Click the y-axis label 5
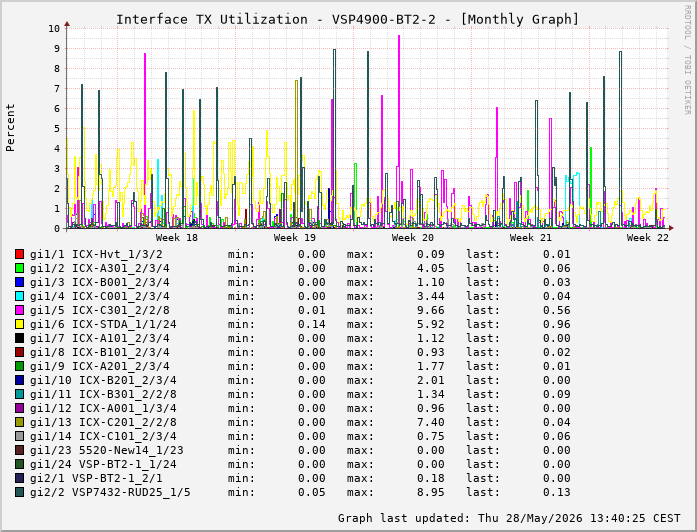Screen dimensions: 697x532 pyautogui.click(x=57, y=128)
